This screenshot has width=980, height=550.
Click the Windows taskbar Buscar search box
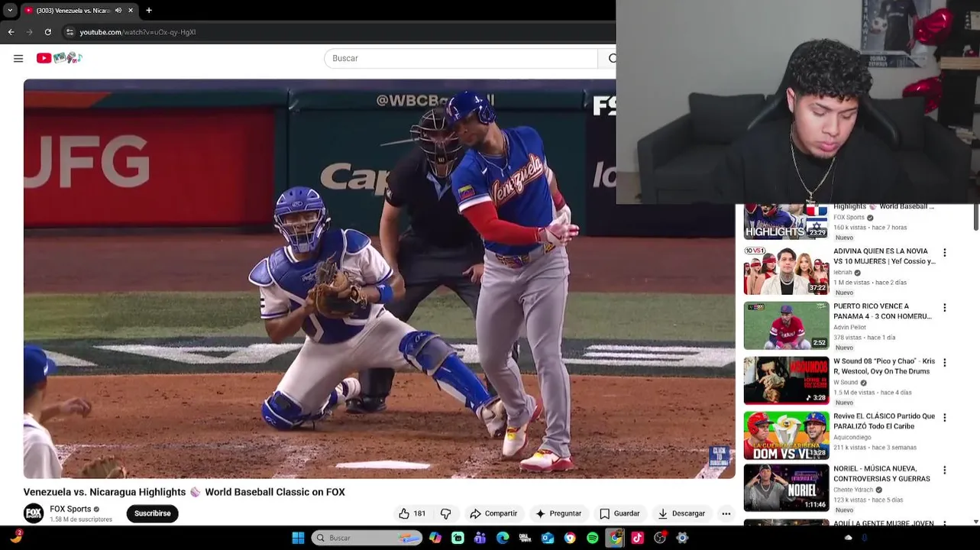pyautogui.click(x=367, y=538)
